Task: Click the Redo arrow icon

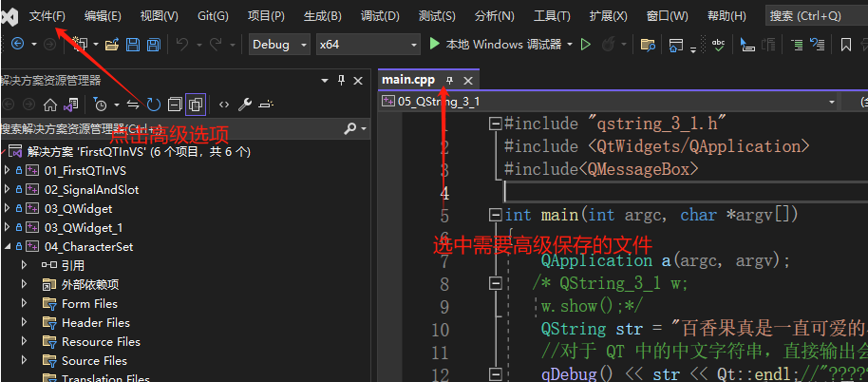Action: coord(216,45)
